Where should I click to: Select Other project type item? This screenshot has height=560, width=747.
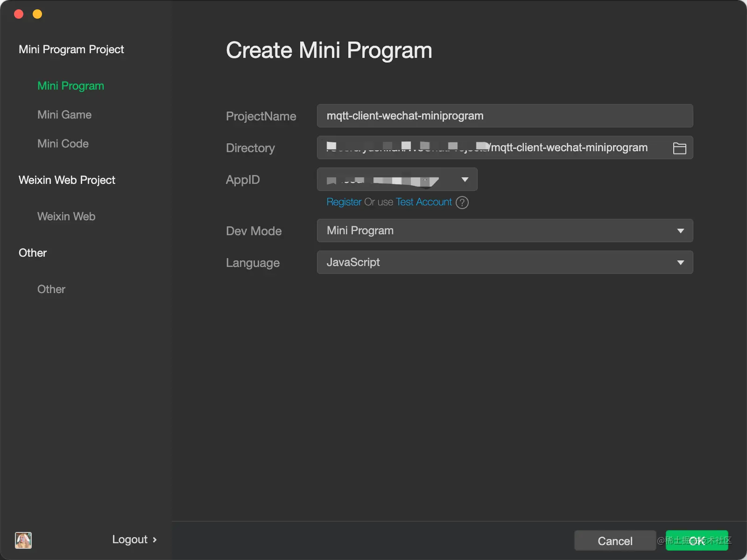click(x=51, y=289)
